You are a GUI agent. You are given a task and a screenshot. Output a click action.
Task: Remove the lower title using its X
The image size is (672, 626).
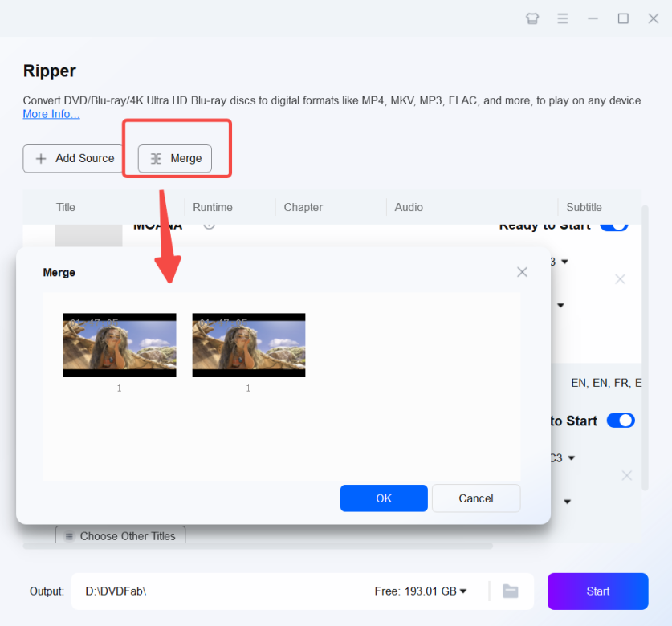[626, 475]
